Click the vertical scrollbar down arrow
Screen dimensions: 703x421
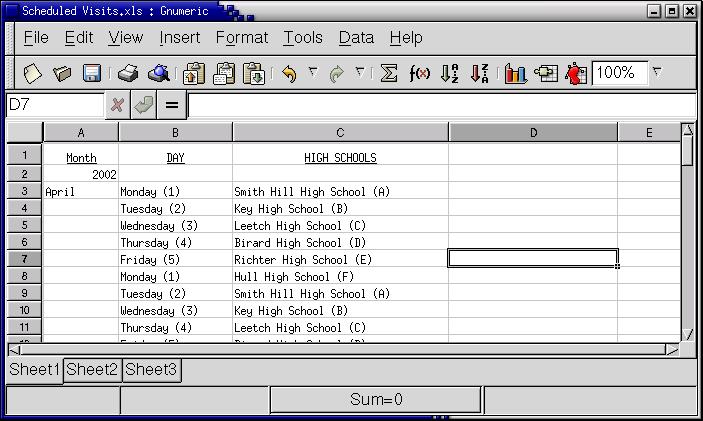688,334
